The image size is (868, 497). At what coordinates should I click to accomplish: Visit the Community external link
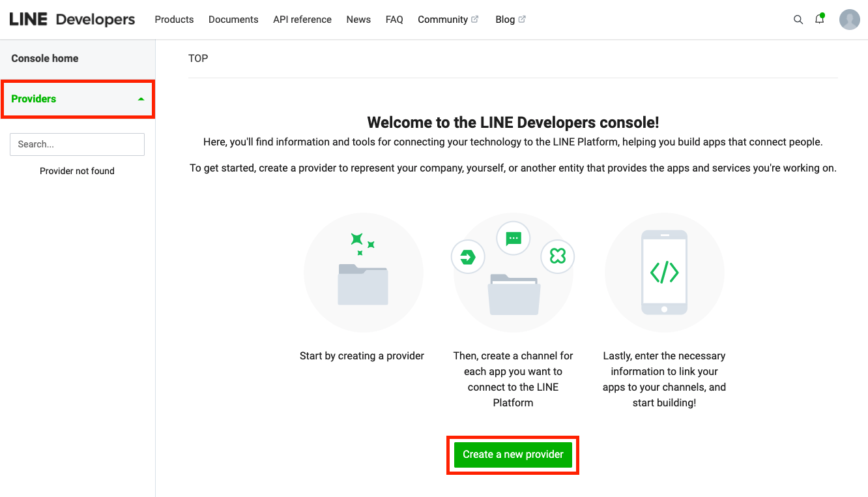448,20
